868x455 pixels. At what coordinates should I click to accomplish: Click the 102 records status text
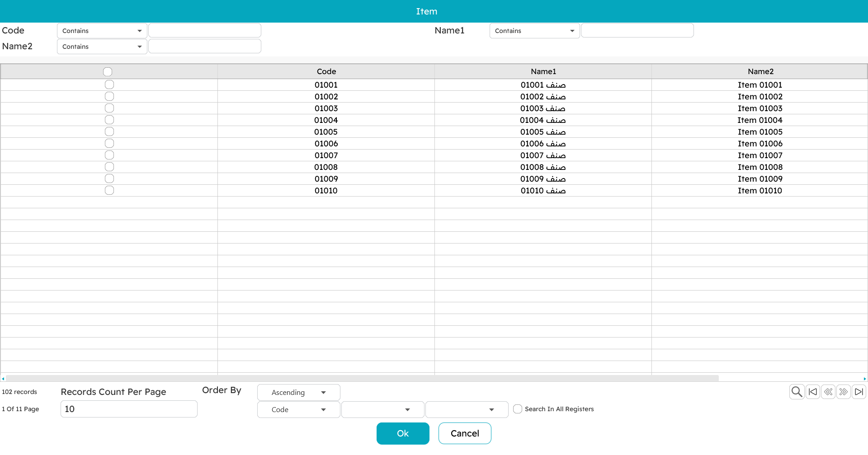pyautogui.click(x=19, y=392)
